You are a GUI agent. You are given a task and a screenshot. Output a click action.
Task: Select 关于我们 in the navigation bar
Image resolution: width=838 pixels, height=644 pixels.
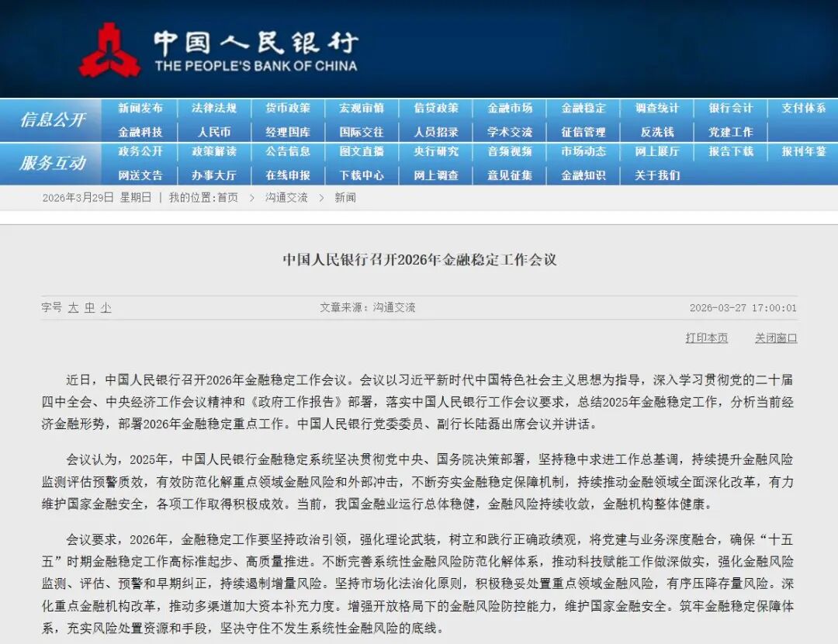click(x=656, y=175)
